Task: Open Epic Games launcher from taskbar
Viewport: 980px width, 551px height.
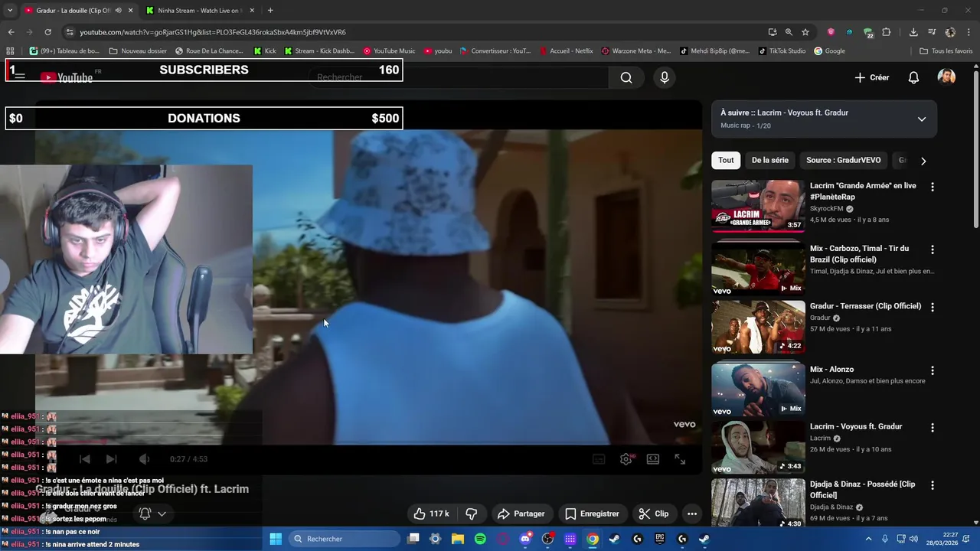Action: (x=660, y=539)
